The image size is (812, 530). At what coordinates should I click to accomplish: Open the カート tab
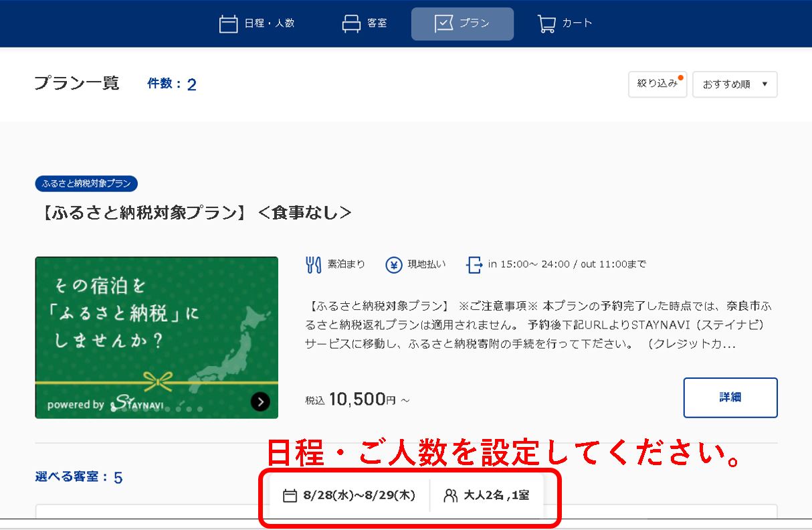pyautogui.click(x=565, y=24)
